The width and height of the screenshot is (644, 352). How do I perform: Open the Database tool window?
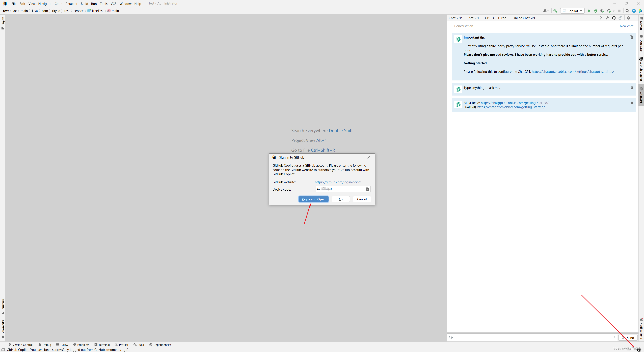click(x=641, y=43)
